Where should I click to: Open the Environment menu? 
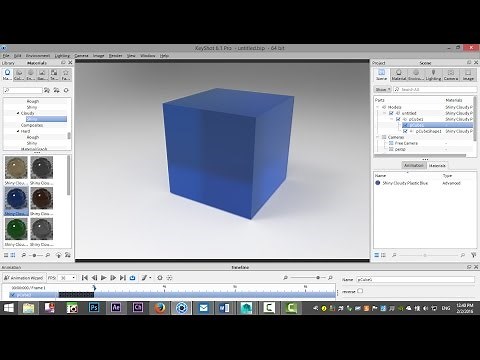[38, 56]
